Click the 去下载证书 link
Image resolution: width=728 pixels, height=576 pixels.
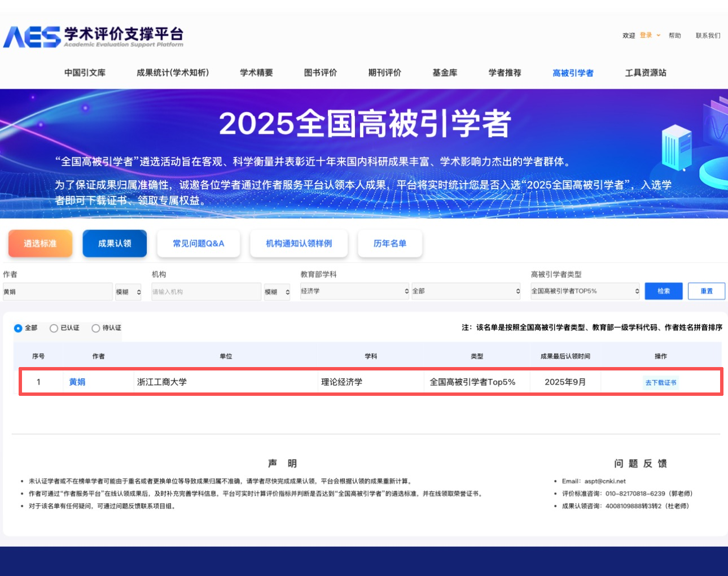tap(660, 383)
